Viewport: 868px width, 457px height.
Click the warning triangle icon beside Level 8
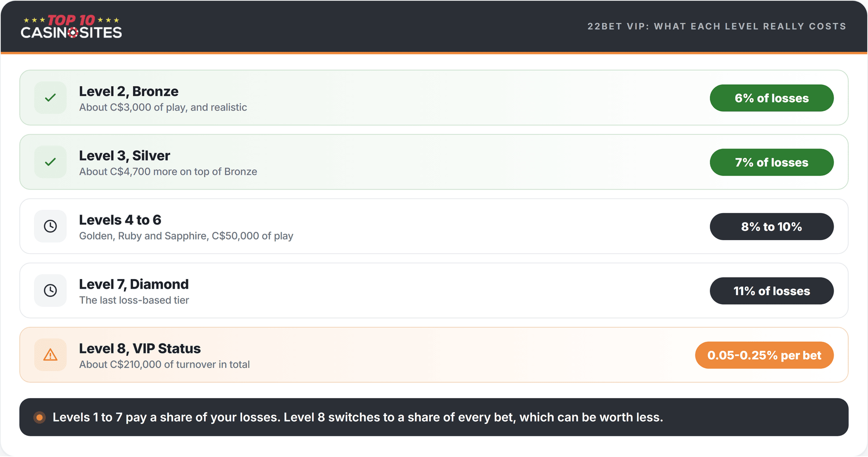click(50, 355)
